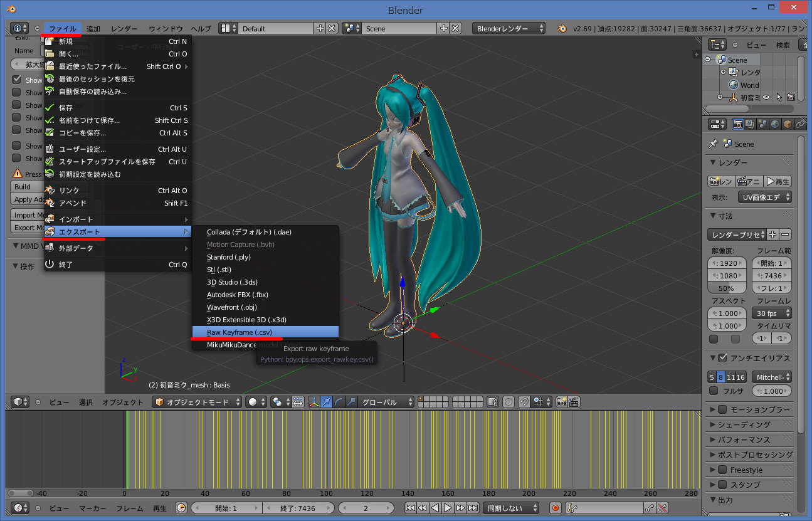
Task: Toggle the timeline preview range clock icon
Action: [181, 508]
